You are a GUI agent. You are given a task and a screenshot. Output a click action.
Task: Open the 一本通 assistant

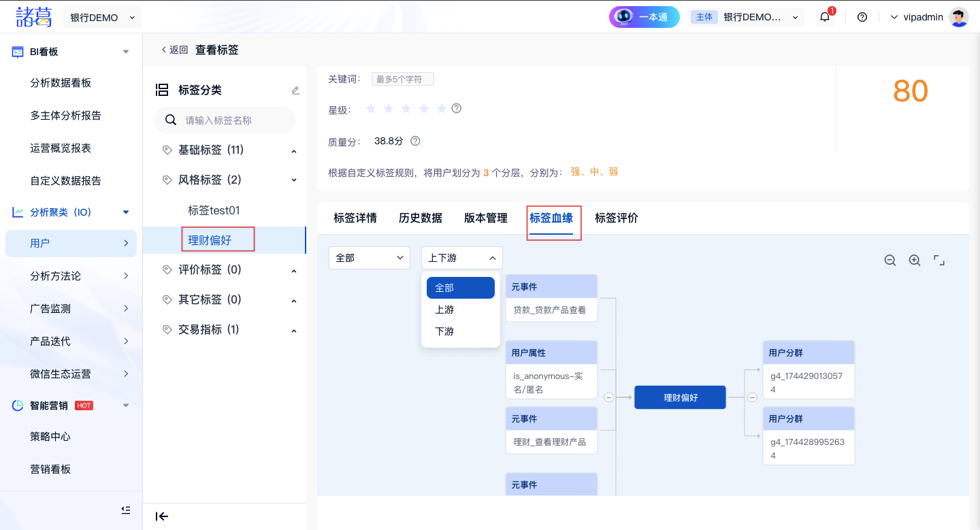pyautogui.click(x=644, y=17)
